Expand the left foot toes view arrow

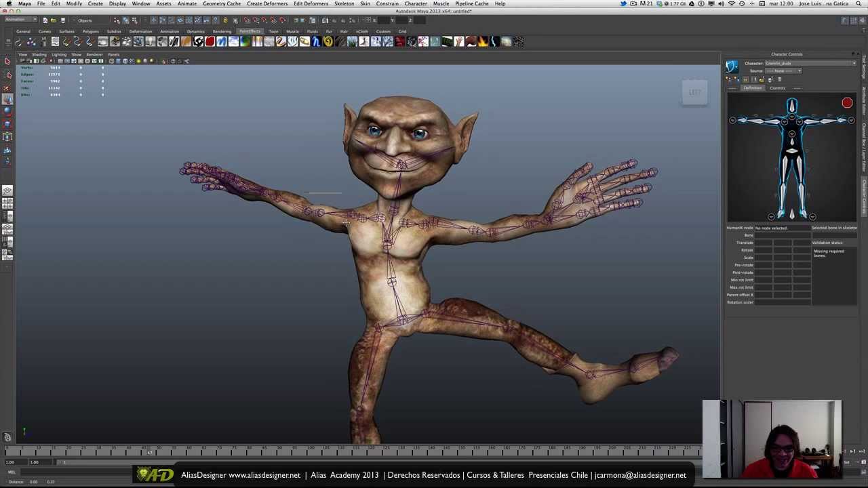click(x=812, y=217)
